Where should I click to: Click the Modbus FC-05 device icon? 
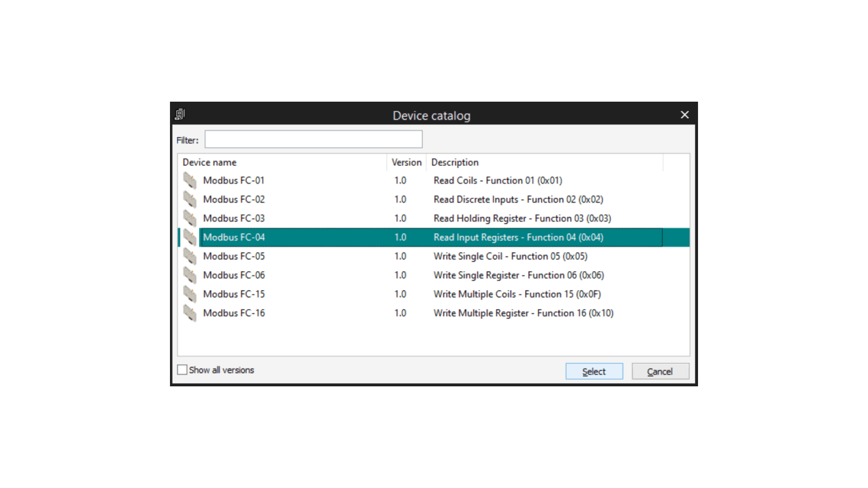(x=190, y=257)
